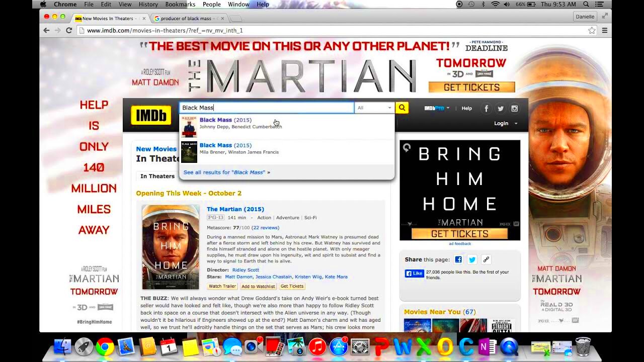Open the Apple menu
The width and height of the screenshot is (644, 362).
pos(44,4)
